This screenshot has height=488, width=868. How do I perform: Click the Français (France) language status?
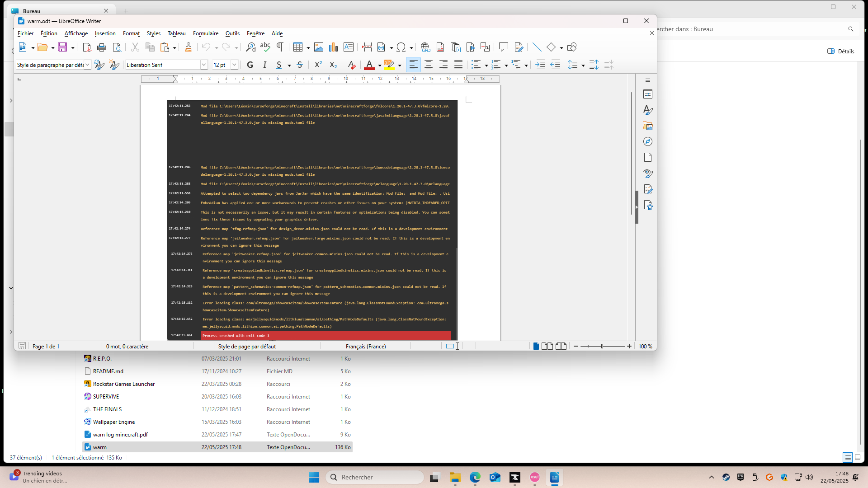pos(366,347)
